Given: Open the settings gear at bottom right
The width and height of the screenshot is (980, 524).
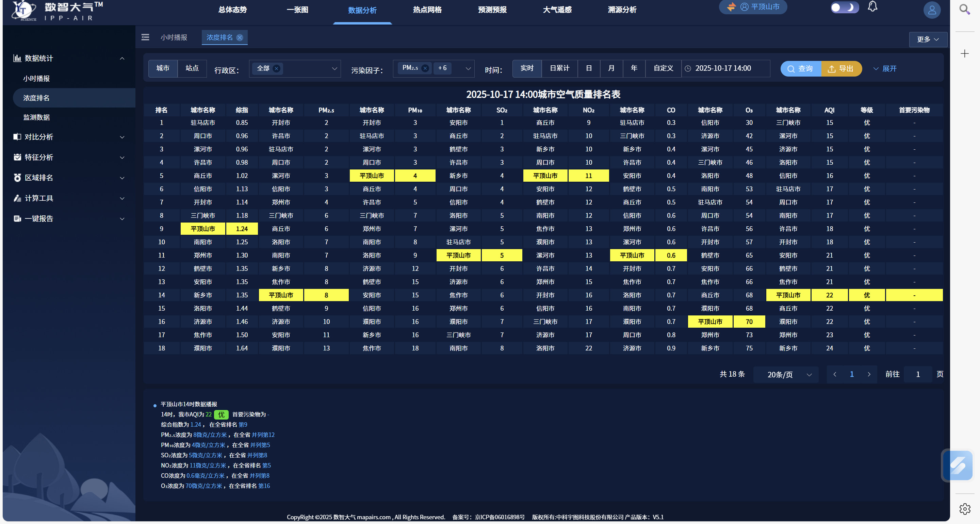Looking at the screenshot, I should pyautogui.click(x=964, y=509).
